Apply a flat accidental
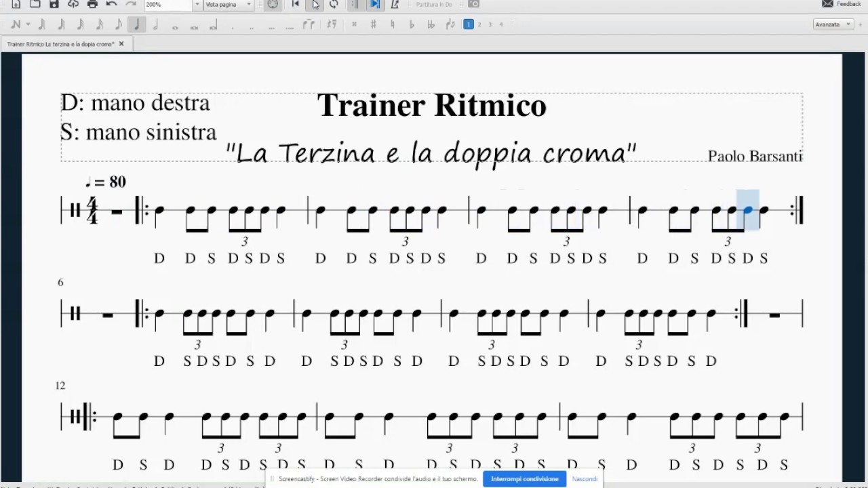Screen dimensions: 868x488 pos(412,24)
